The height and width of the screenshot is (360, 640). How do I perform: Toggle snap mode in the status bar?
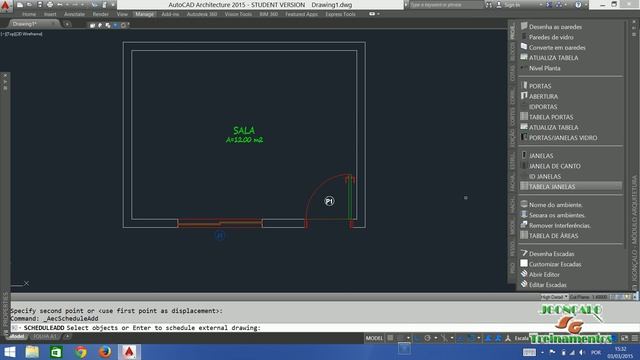(401, 338)
